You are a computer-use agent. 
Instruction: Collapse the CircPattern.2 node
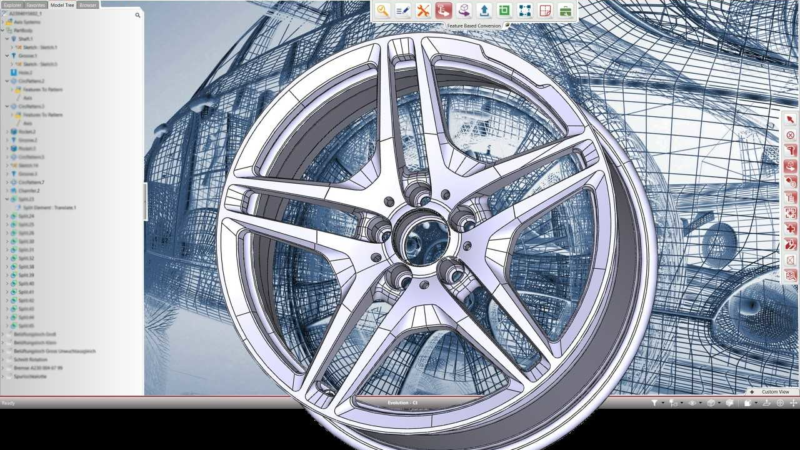(7, 81)
